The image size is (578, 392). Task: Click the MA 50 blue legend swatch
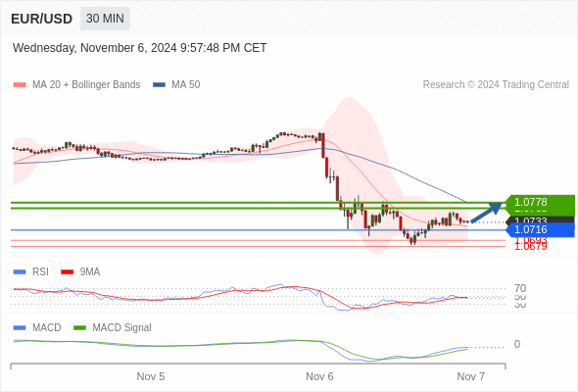(x=160, y=85)
